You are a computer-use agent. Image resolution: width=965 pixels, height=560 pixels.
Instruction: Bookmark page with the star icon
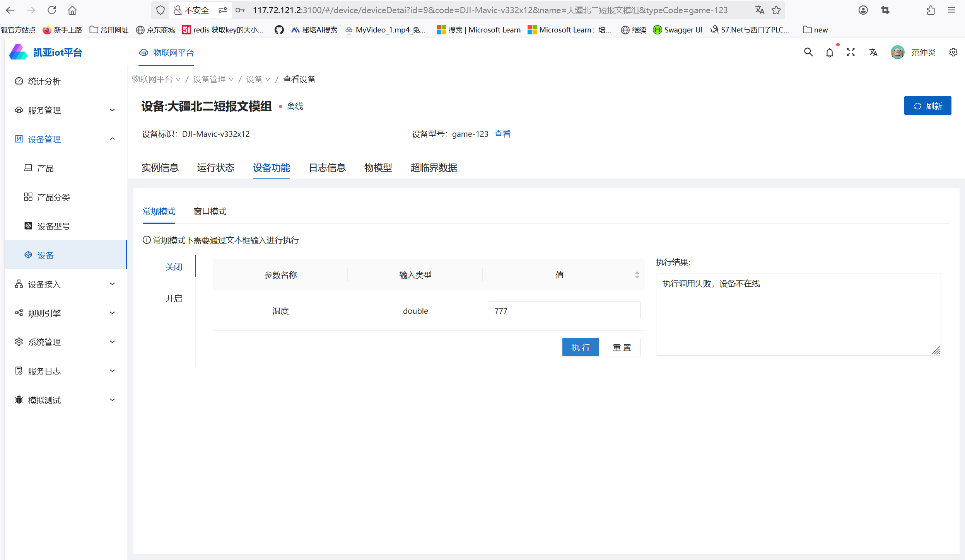(x=776, y=10)
